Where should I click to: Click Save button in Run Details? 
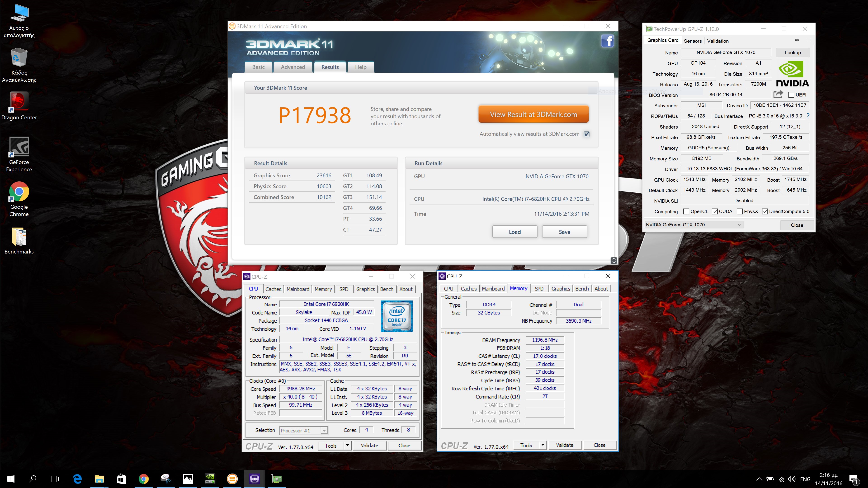(564, 232)
